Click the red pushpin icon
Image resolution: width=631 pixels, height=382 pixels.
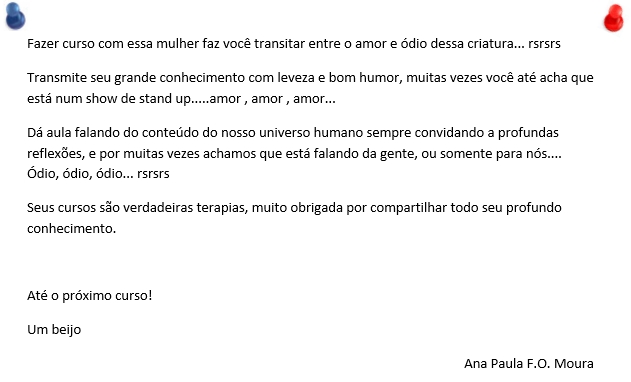coord(614,18)
